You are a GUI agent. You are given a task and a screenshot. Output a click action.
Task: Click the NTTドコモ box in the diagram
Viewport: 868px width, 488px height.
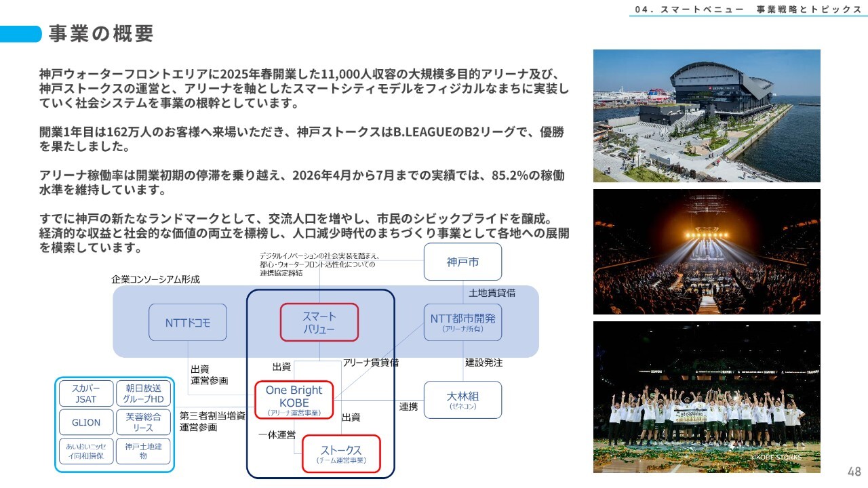coord(188,323)
